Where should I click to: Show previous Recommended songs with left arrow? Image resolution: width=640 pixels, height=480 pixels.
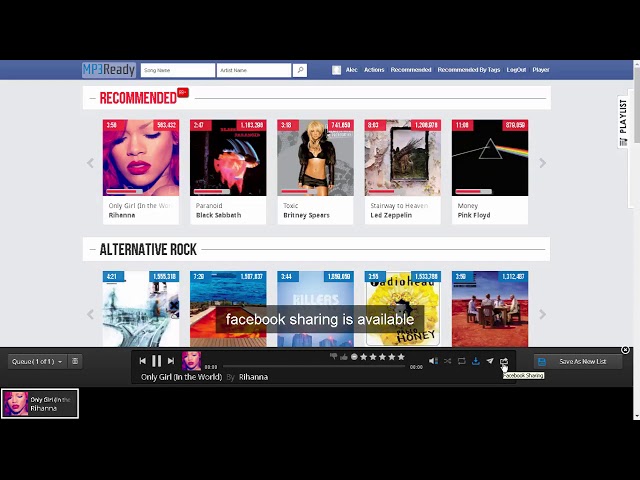[90, 163]
